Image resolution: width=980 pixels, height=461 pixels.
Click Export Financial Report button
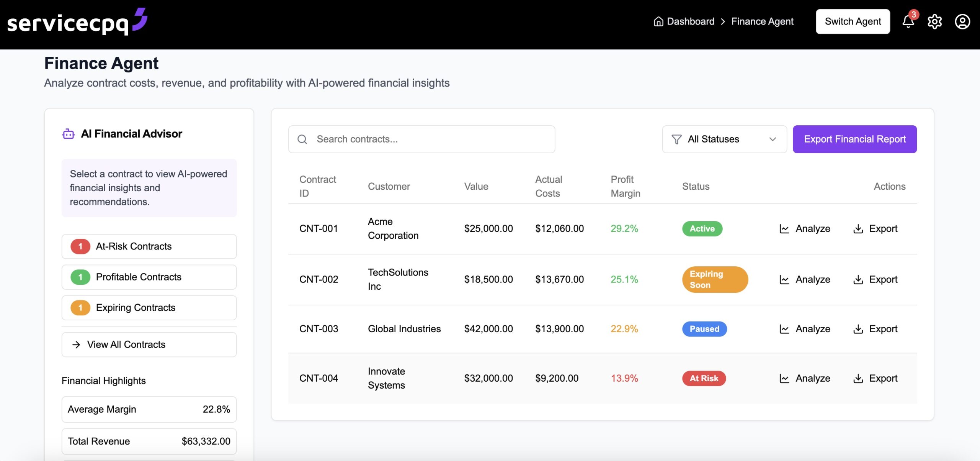point(854,139)
